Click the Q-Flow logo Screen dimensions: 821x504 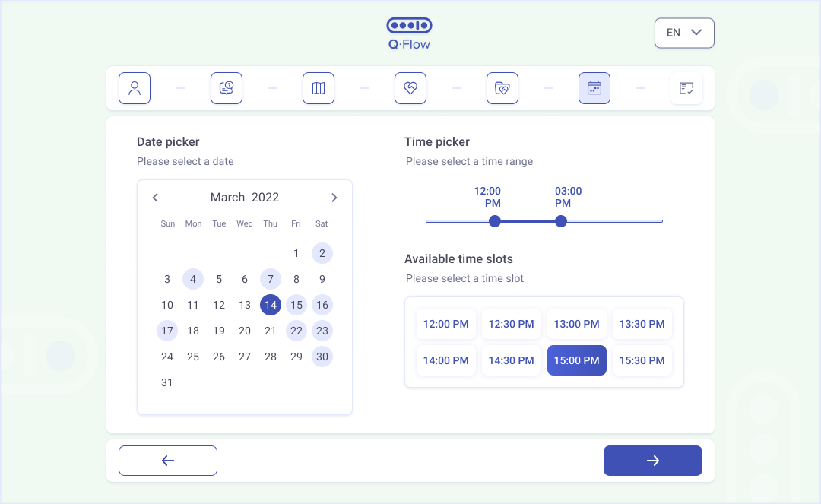pyautogui.click(x=409, y=33)
